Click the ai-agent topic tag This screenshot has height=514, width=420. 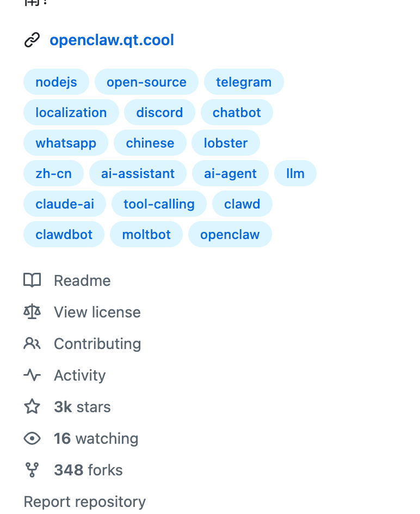[x=230, y=174]
